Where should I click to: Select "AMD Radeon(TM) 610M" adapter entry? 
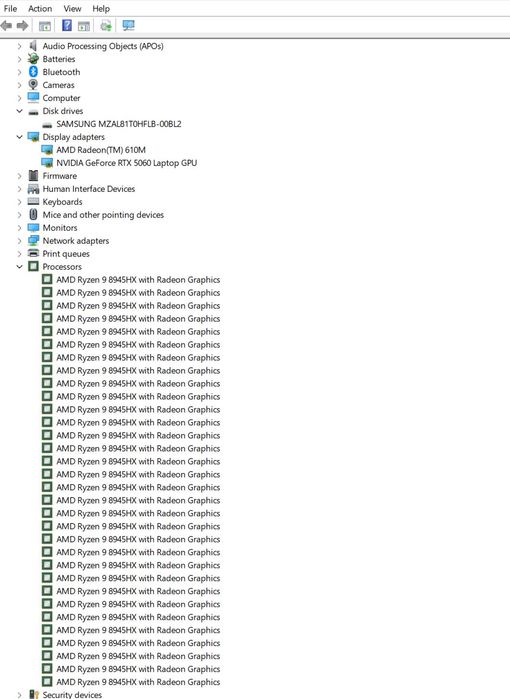101,150
